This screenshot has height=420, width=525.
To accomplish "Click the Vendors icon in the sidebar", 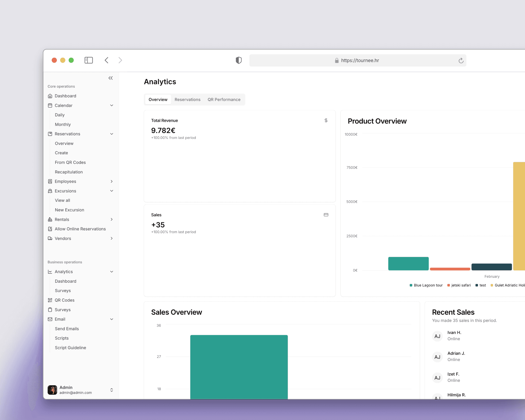I will pos(50,238).
